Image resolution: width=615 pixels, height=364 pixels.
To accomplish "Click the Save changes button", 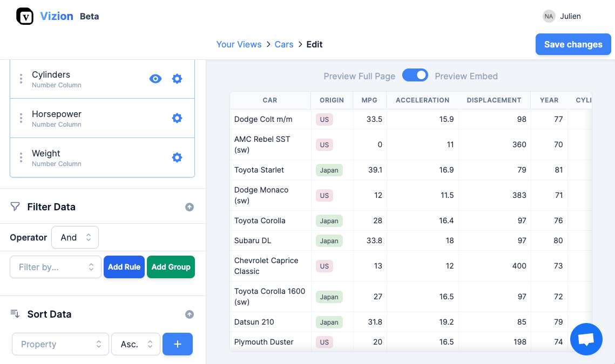I will [573, 44].
